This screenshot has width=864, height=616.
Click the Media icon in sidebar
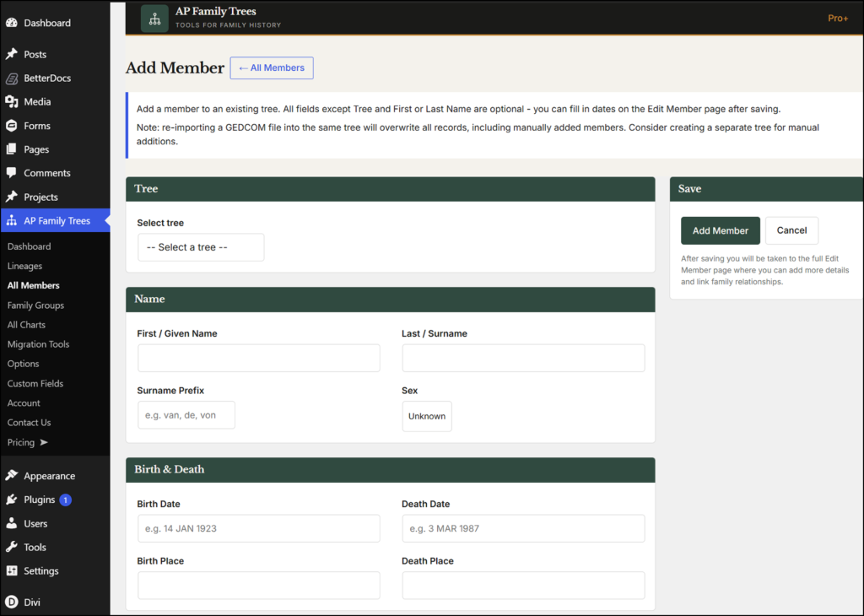point(12,102)
